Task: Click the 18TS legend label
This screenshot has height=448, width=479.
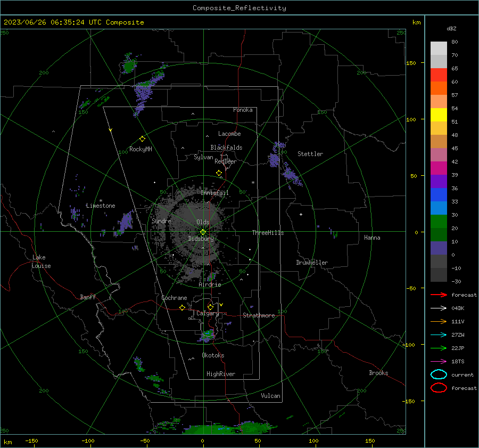Action: pyautogui.click(x=458, y=362)
